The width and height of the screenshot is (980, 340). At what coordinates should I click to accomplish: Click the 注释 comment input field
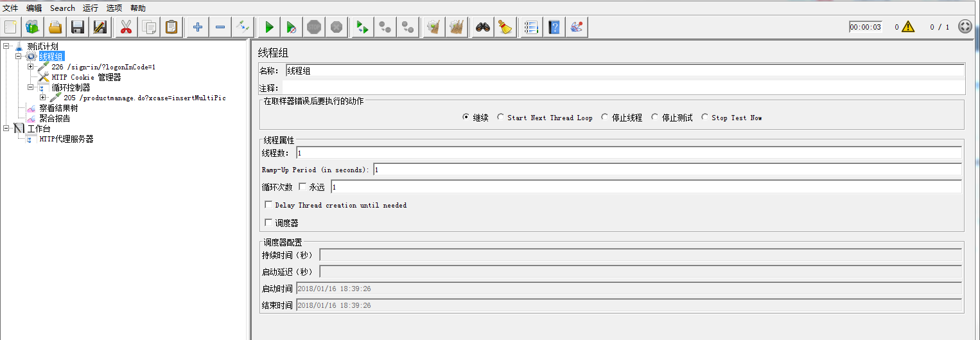click(x=624, y=87)
